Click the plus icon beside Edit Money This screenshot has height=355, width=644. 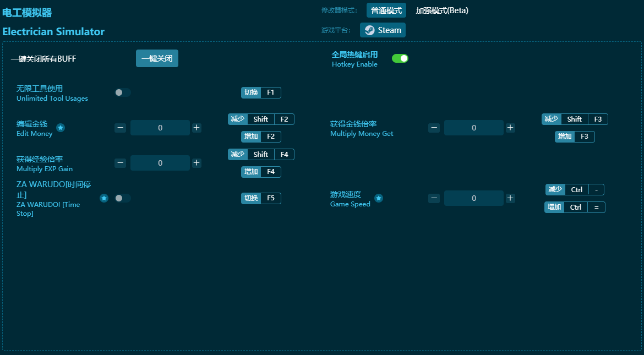(x=196, y=128)
